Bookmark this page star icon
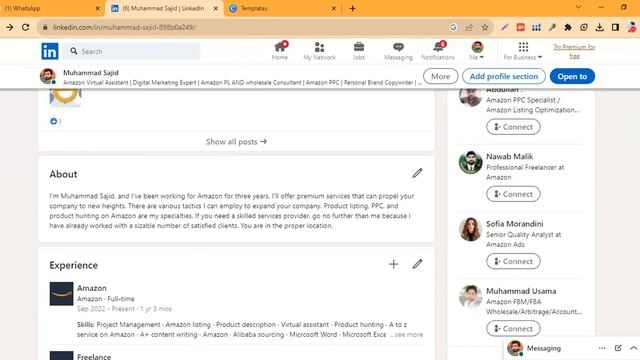 [x=485, y=27]
